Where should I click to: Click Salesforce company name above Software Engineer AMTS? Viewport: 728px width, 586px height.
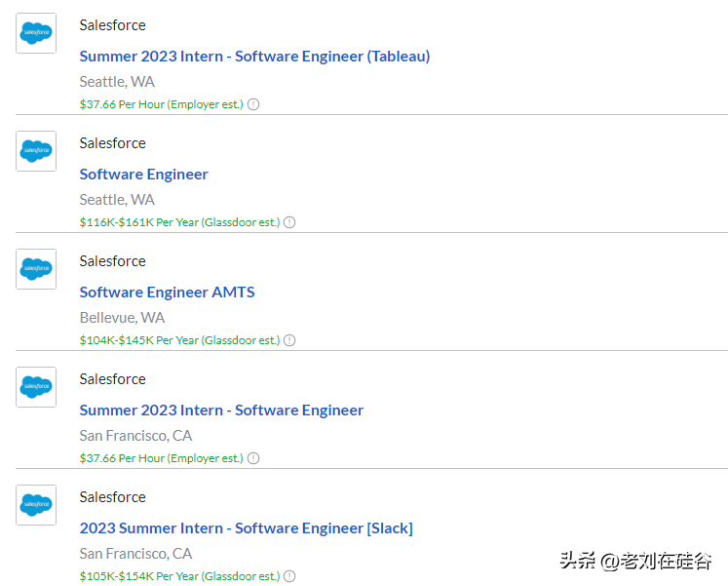pos(112,261)
